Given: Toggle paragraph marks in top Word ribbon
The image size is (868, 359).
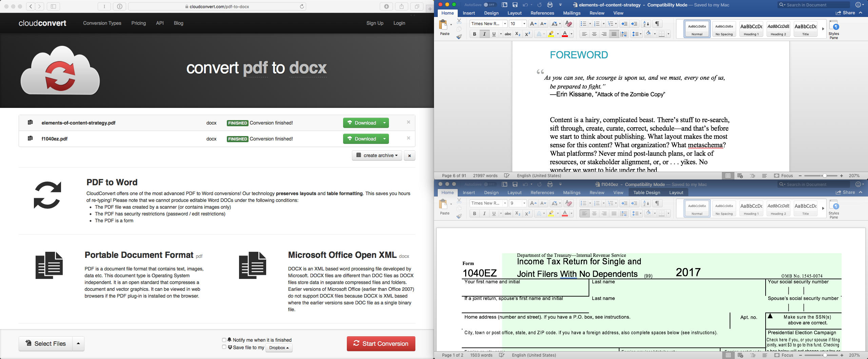Looking at the screenshot, I should (657, 24).
